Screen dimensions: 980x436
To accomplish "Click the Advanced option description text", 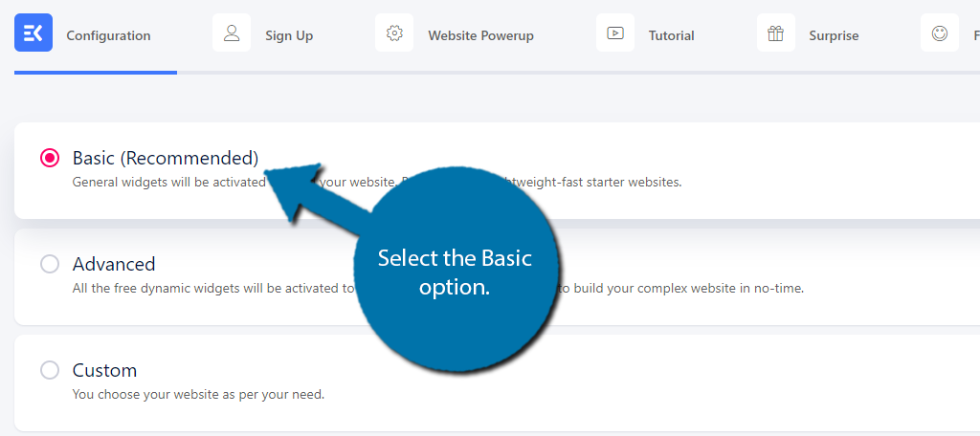I will tap(438, 289).
